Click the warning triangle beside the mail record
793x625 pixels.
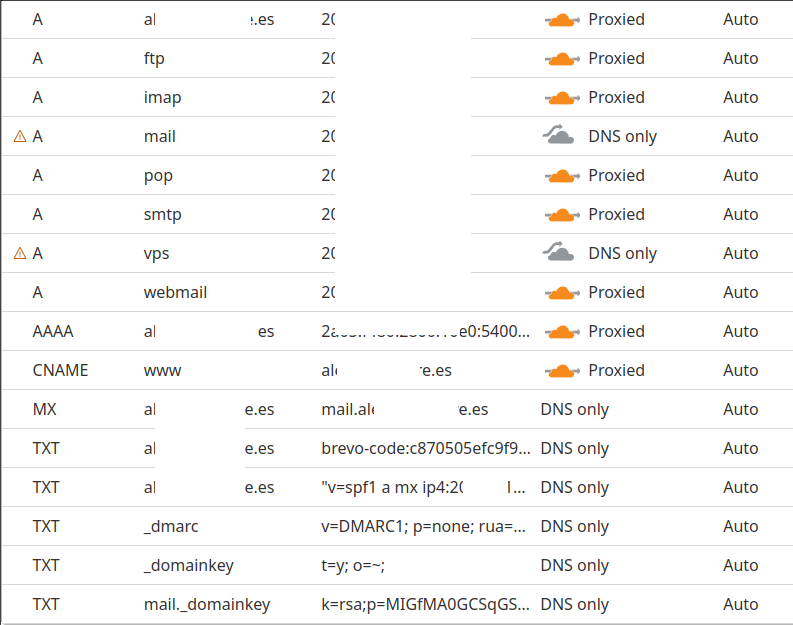(x=20, y=136)
